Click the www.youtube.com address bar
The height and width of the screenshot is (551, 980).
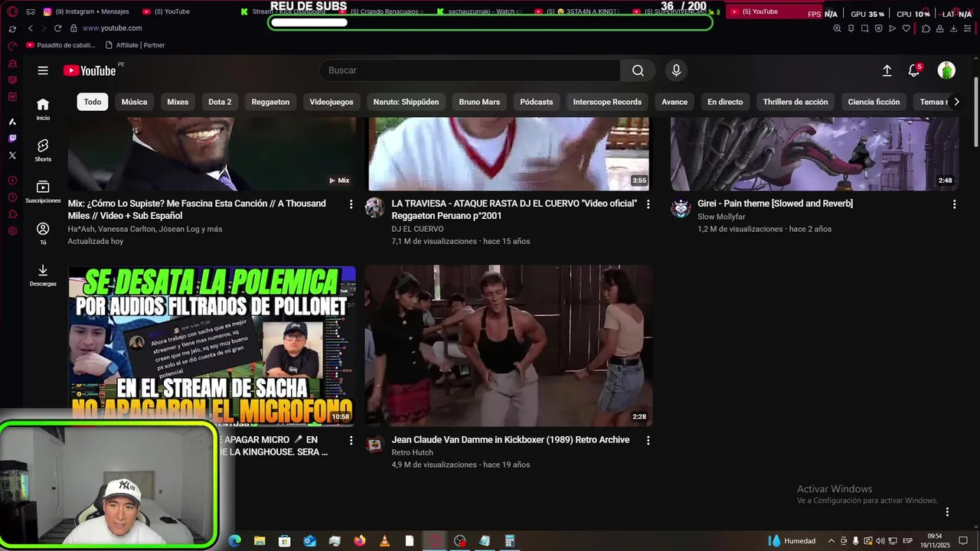coord(112,28)
